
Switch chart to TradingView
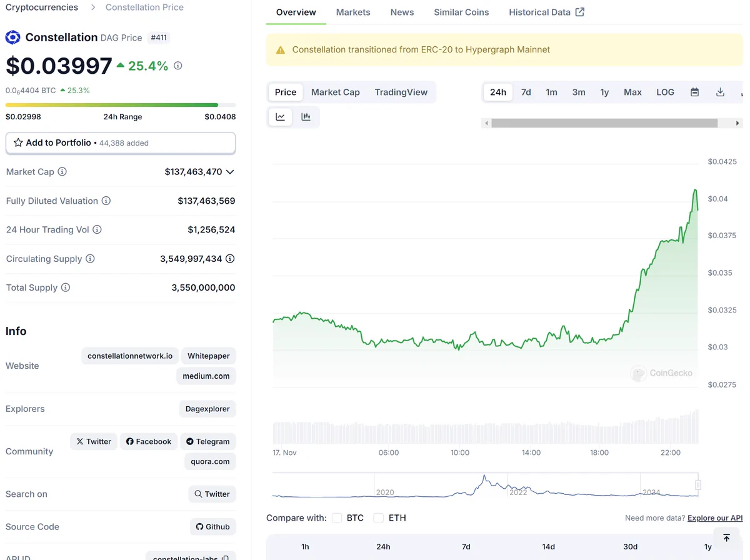[401, 92]
